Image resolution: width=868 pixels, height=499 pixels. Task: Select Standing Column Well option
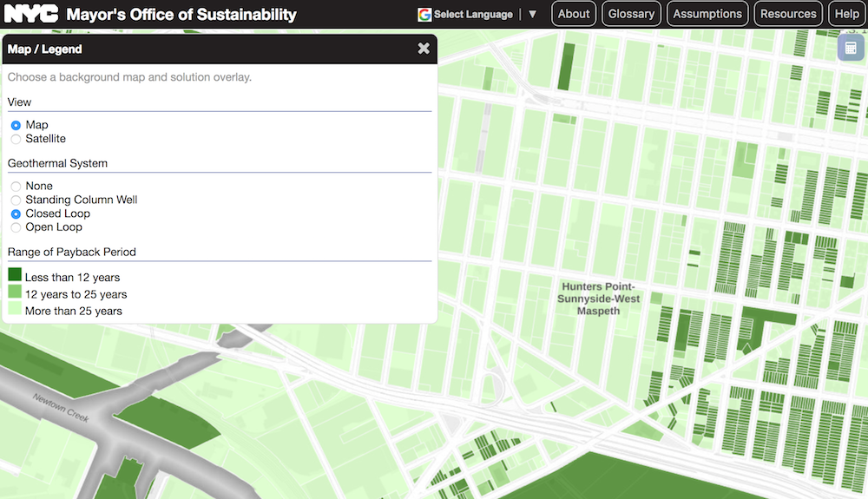point(16,200)
